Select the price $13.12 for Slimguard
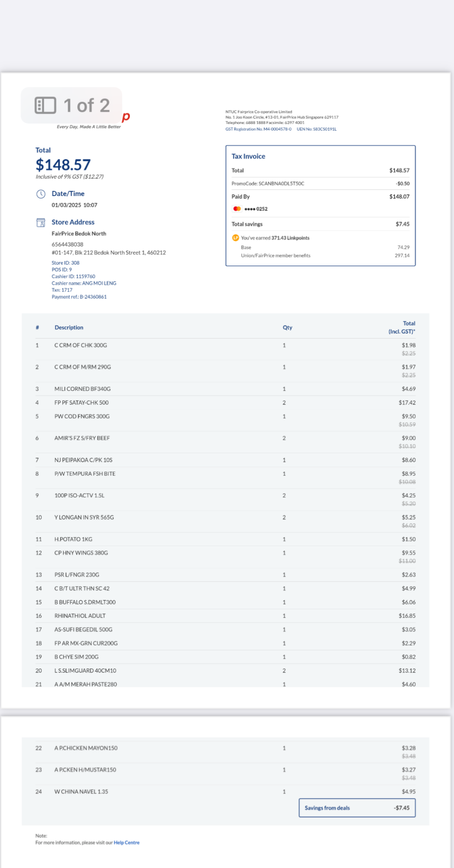Screen dimensions: 454x868 tap(407, 671)
